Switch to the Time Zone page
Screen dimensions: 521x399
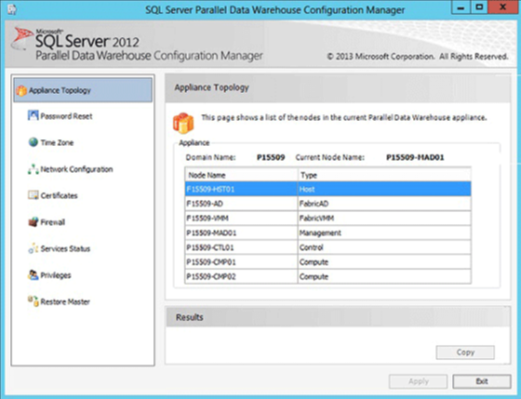(x=57, y=143)
